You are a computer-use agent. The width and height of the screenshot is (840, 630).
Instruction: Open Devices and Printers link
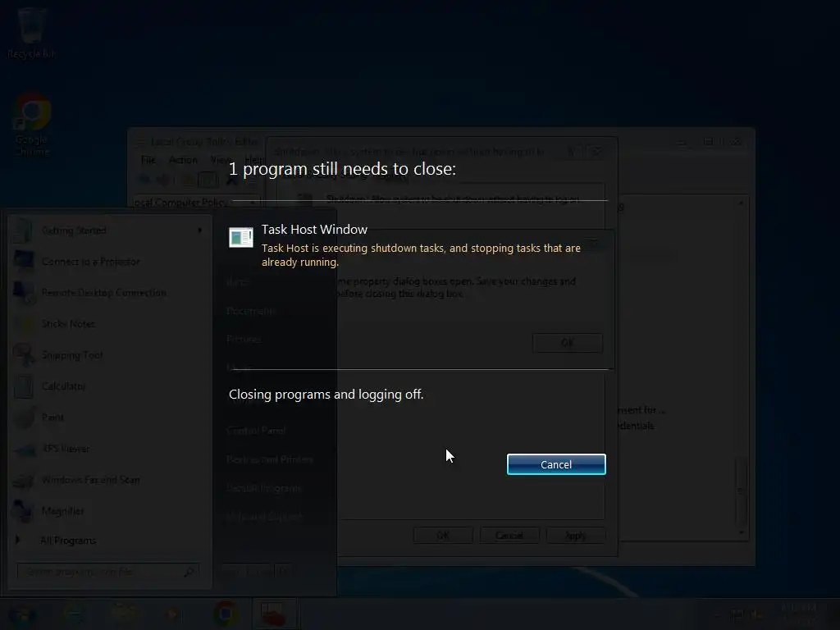point(269,459)
